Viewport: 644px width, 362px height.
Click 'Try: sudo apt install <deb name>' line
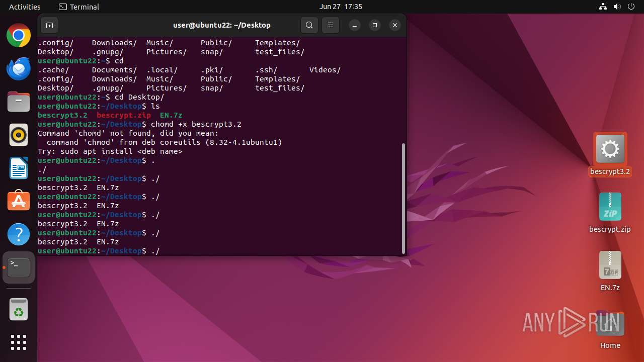point(110,151)
